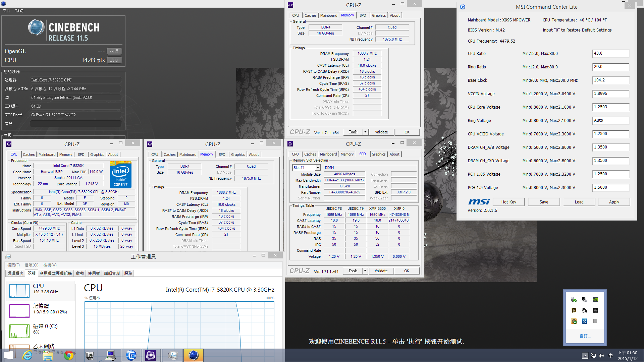Click the MSI Command Center title icon
644x362 pixels.
pos(463,7)
